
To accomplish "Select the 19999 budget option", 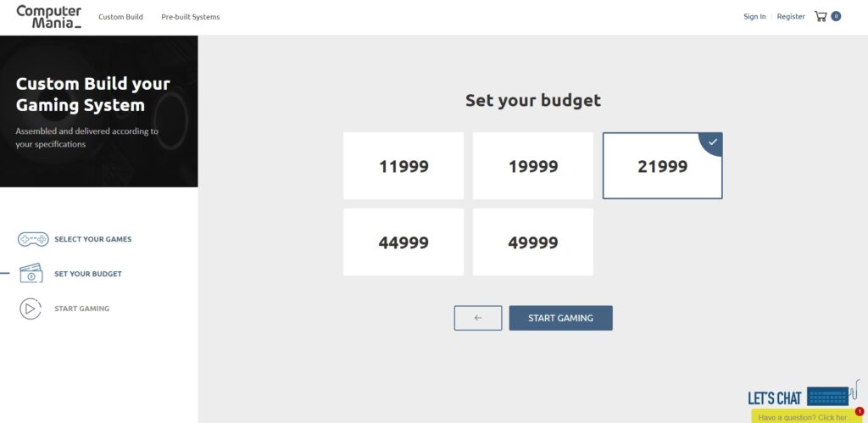I will (x=533, y=166).
